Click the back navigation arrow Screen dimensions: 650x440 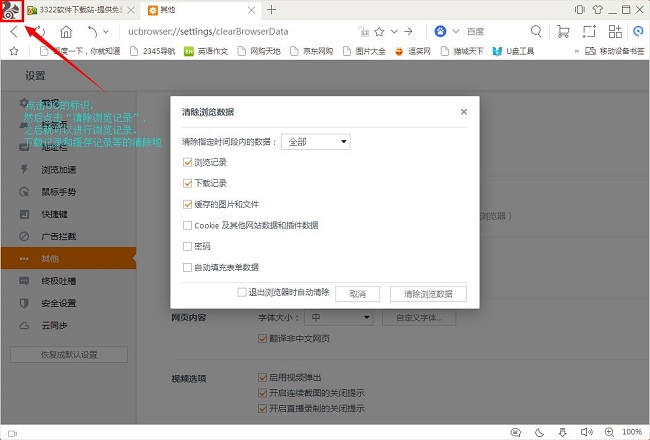(13, 32)
